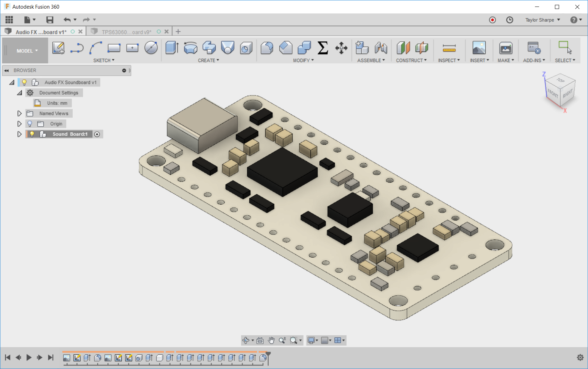The image size is (588, 369).
Task: Expand the Named Views folder
Action: tap(19, 113)
